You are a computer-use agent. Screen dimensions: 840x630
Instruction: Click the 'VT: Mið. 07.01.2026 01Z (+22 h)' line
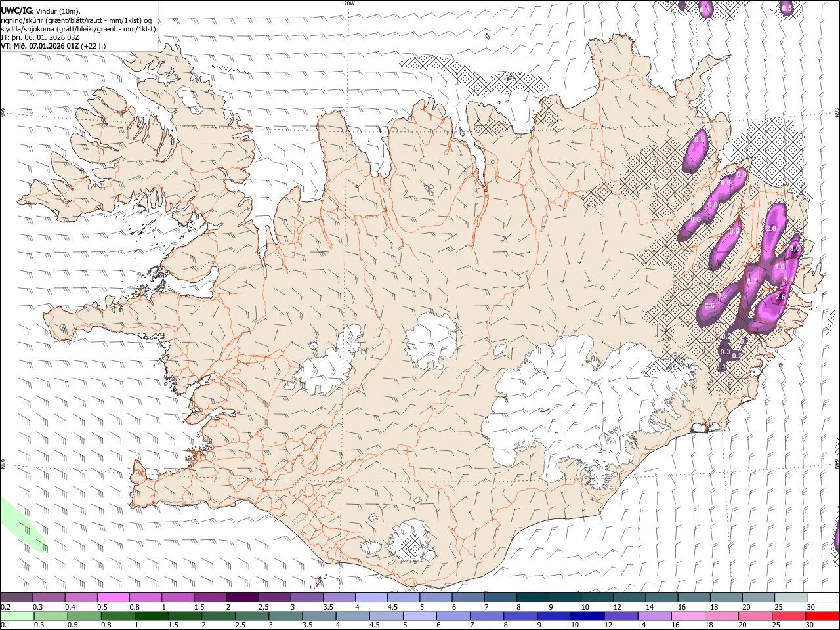[x=53, y=46]
